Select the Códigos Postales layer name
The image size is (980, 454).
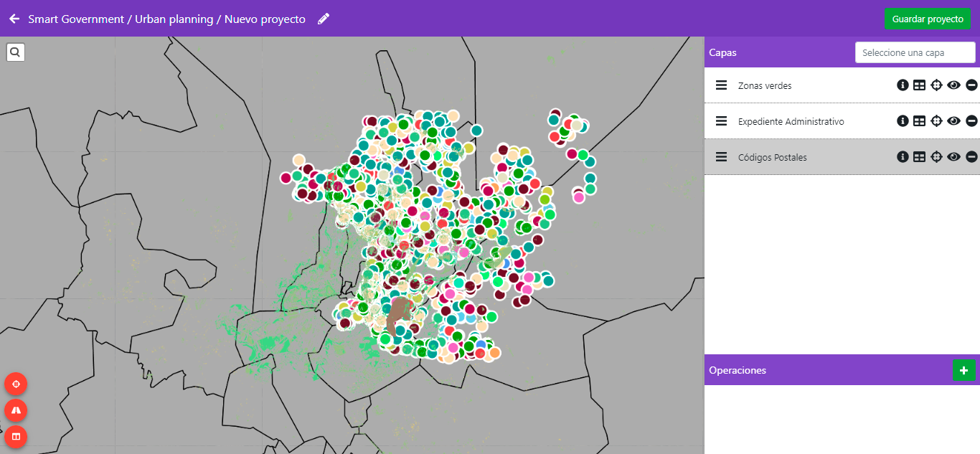pyautogui.click(x=772, y=157)
